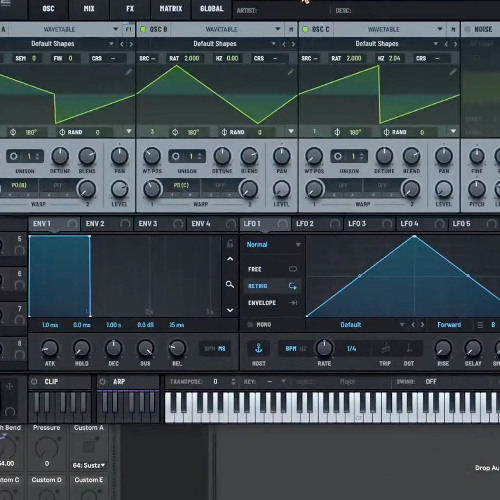This screenshot has height=500, width=500.
Task: Open the LFO Normal mode dropdown
Action: pos(273,245)
